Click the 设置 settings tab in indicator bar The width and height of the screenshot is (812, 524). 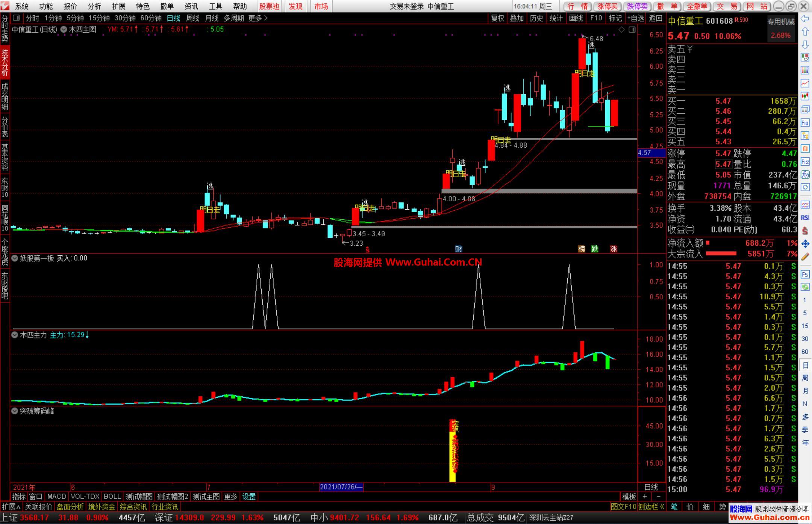[249, 497]
